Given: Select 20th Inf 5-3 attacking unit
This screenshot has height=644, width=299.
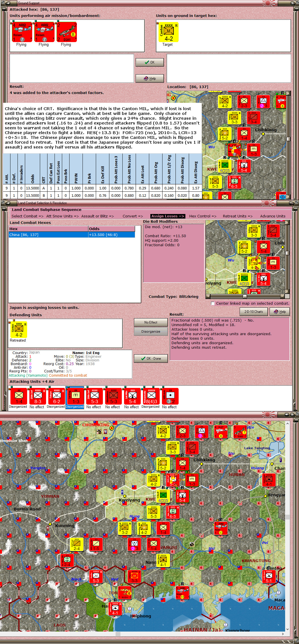Looking at the screenshot, I should 95,396.
